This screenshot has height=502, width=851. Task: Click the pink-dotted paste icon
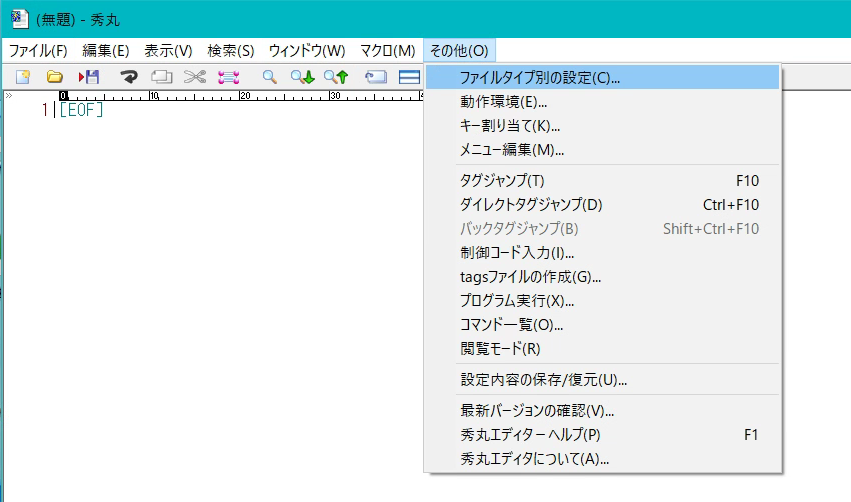[228, 77]
